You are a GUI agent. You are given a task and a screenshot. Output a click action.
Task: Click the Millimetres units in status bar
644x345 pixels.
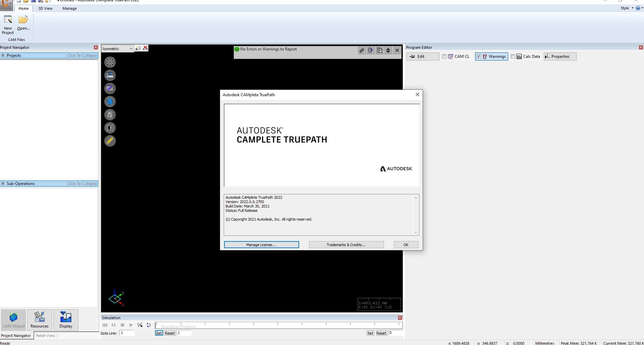[544, 343]
